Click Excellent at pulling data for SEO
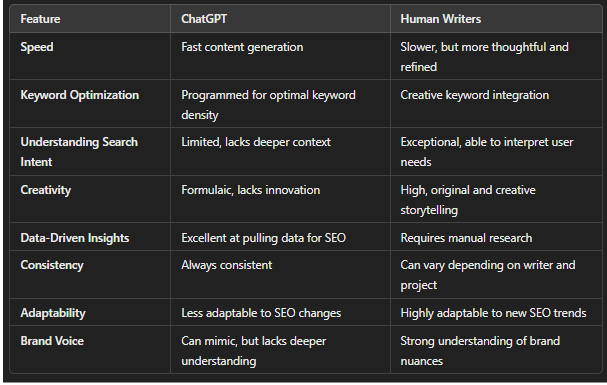Image resolution: width=607 pixels, height=385 pixels. 263,238
